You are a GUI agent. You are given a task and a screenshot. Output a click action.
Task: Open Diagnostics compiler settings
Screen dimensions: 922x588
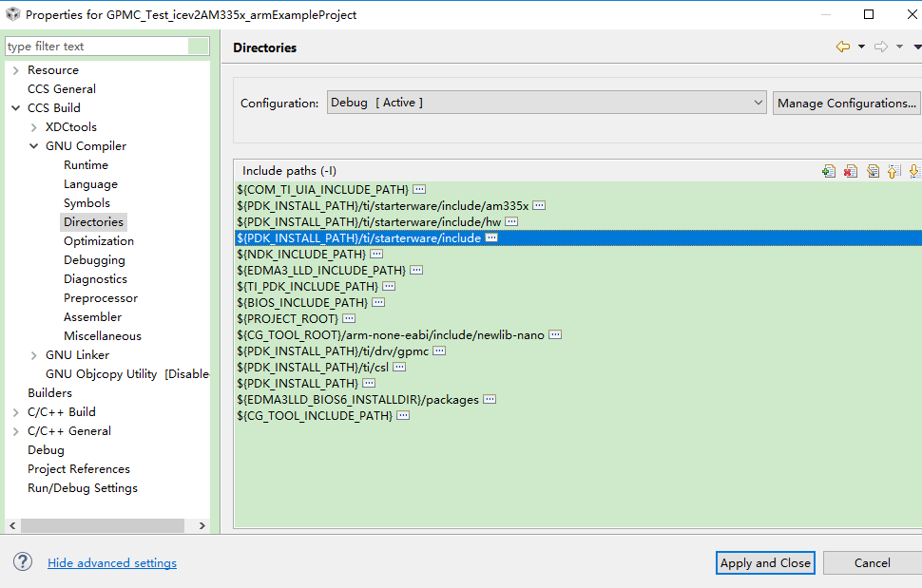point(95,279)
